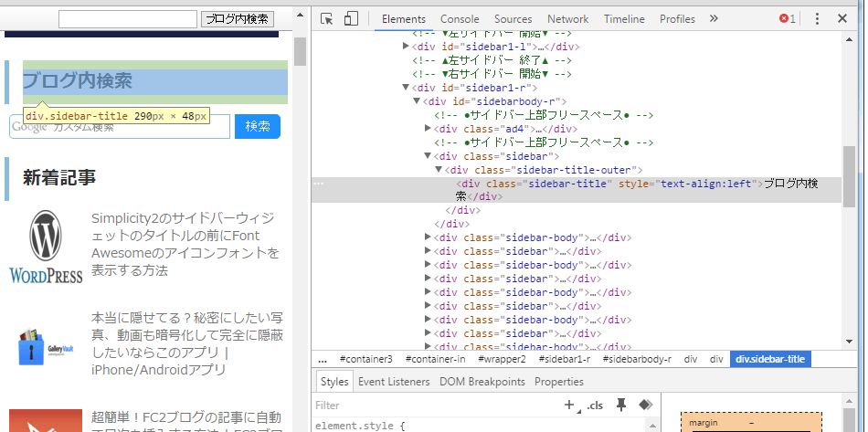Click the New Style Rule plus icon
Screen dimensions: 868x432
coord(569,405)
